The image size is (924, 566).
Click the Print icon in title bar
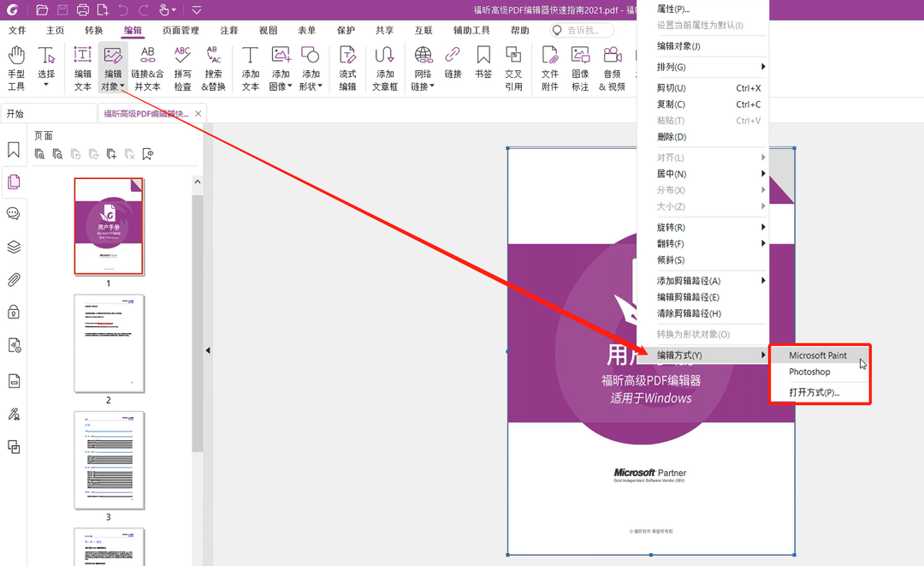[x=82, y=10]
